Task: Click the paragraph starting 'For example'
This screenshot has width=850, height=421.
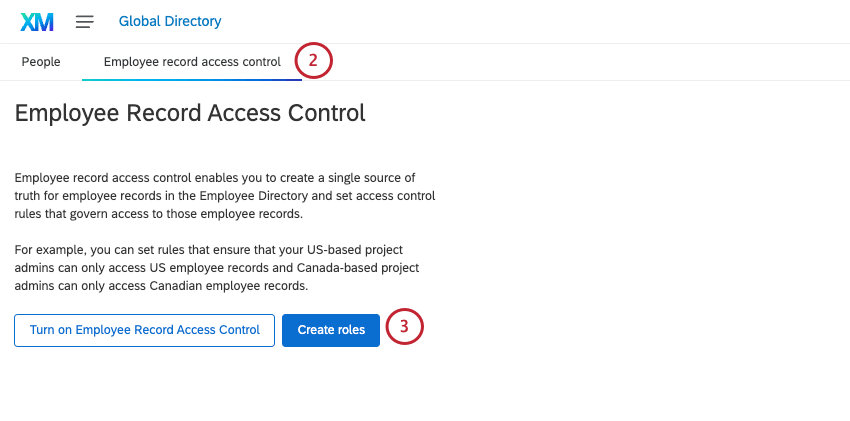Action: pyautogui.click(x=216, y=267)
